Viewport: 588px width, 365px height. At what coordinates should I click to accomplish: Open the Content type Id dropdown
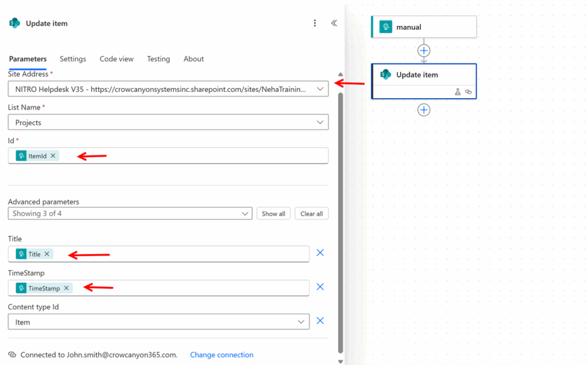(301, 322)
